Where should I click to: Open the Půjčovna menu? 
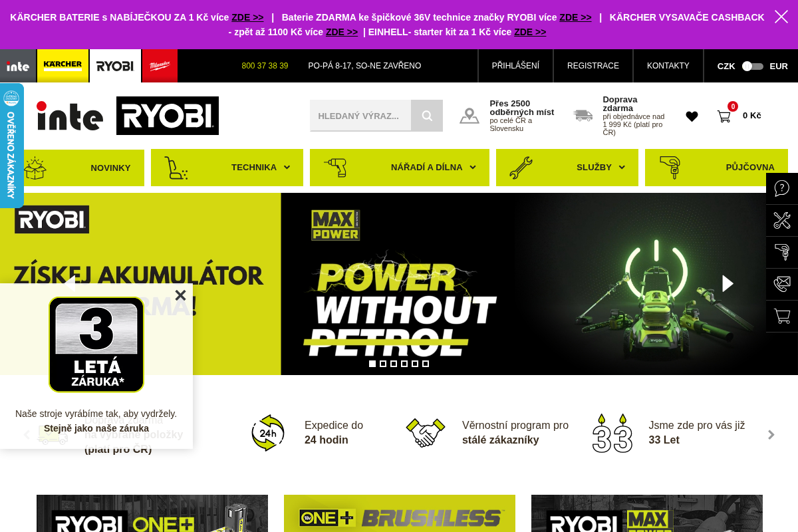[716, 168]
